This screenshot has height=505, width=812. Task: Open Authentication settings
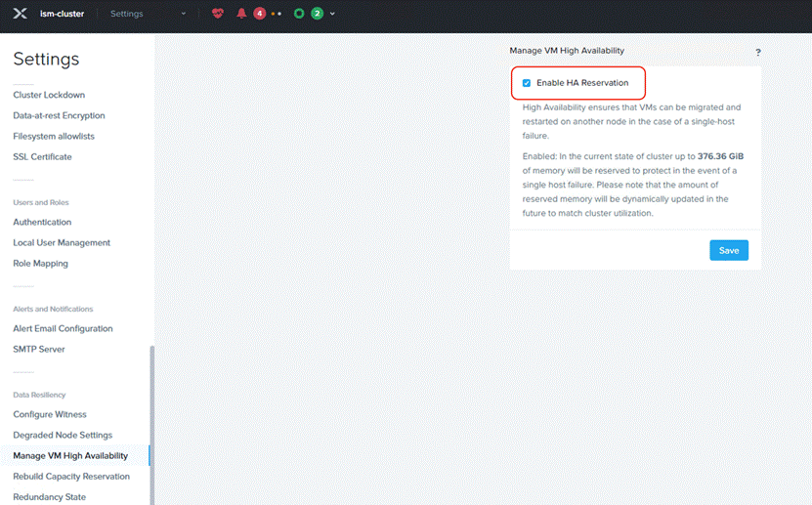click(42, 222)
